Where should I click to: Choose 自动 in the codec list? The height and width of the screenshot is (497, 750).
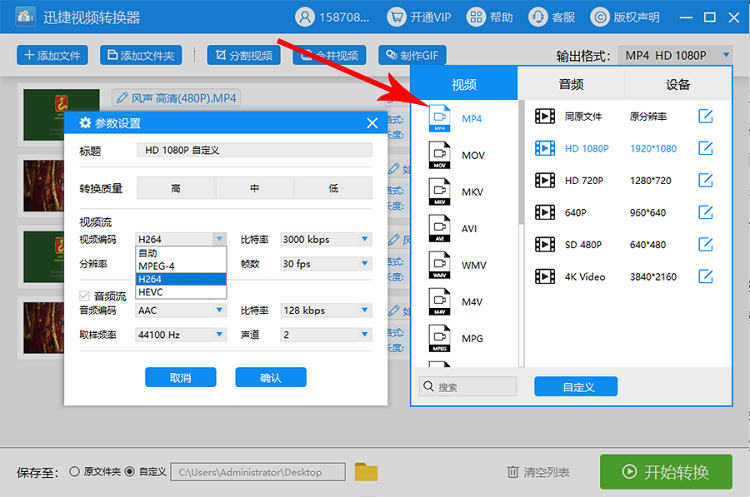(181, 253)
